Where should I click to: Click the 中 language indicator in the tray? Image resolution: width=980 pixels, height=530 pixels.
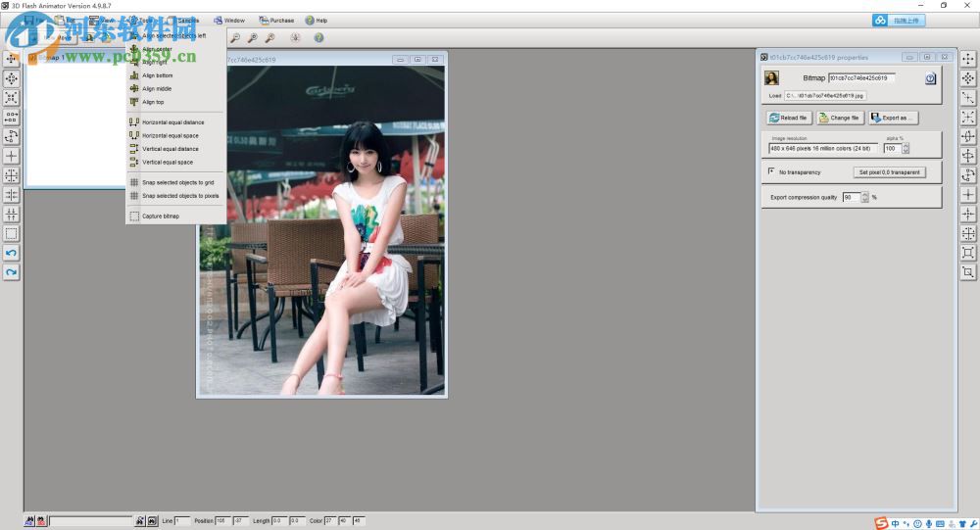[895, 524]
